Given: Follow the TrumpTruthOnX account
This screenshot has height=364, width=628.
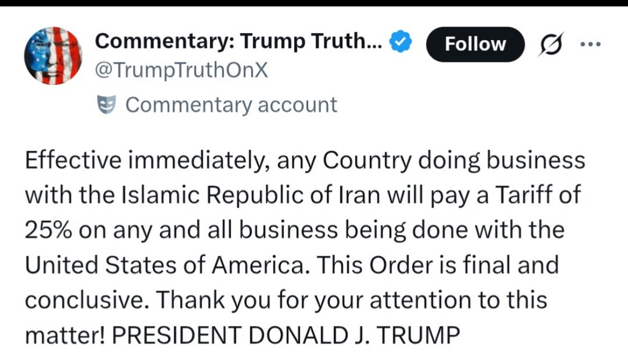Looking at the screenshot, I should click(x=475, y=44).
